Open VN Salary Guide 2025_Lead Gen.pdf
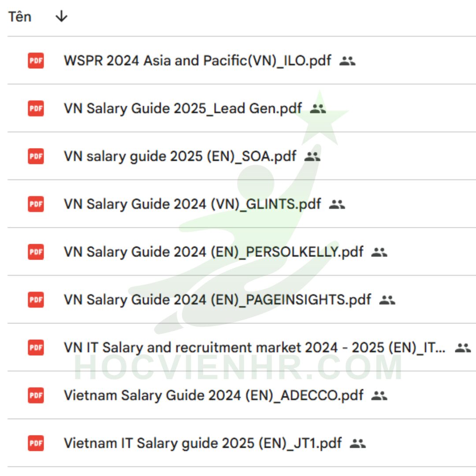Screen dimensions: 476x476 pos(183,108)
